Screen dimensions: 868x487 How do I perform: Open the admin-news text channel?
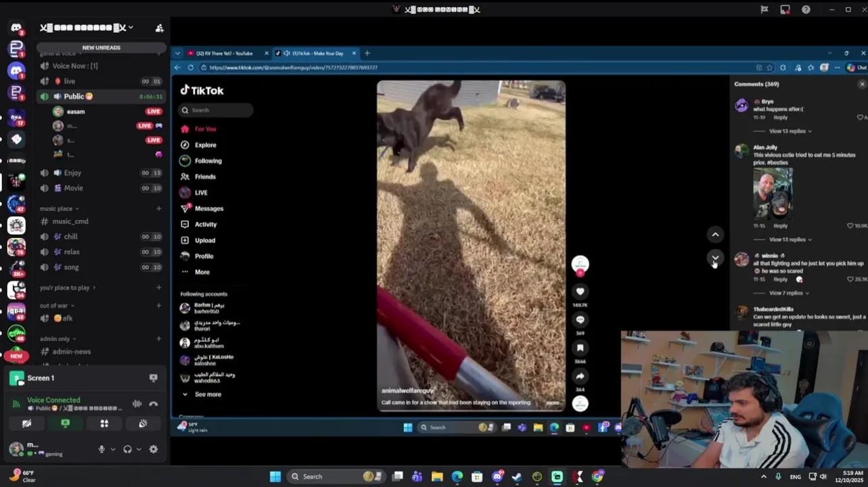click(101, 352)
